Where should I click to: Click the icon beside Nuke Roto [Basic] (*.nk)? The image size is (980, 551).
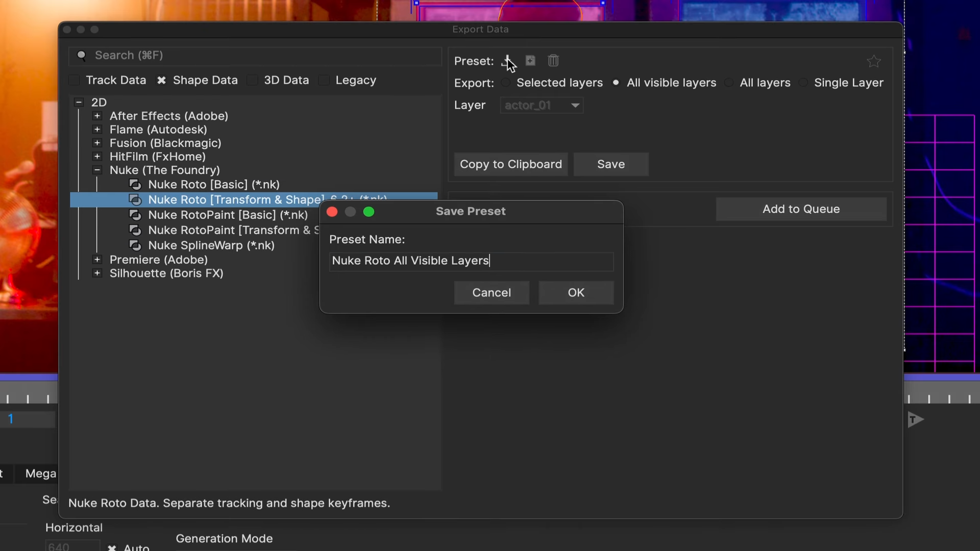(135, 184)
